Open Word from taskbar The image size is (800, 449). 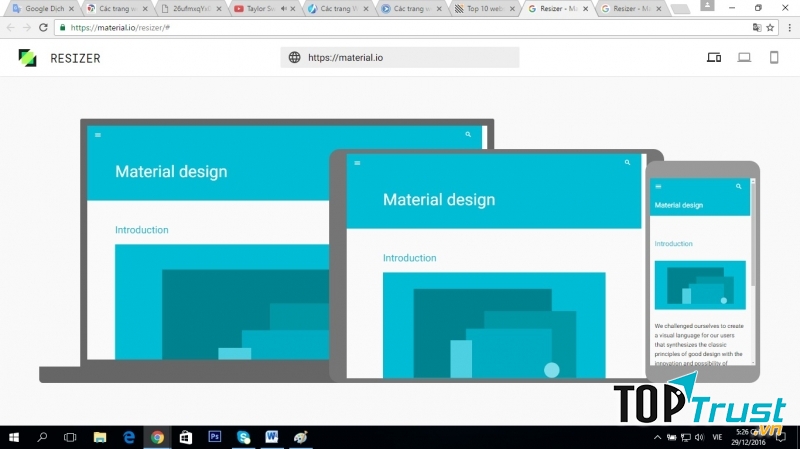click(x=271, y=437)
